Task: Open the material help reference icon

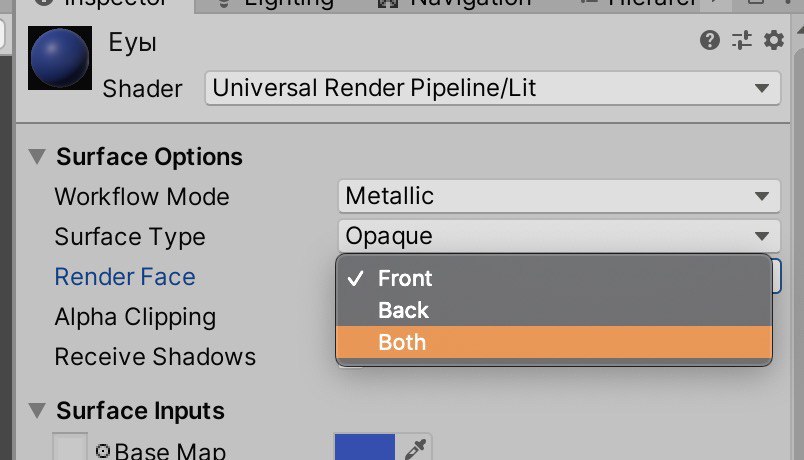Action: [x=710, y=40]
